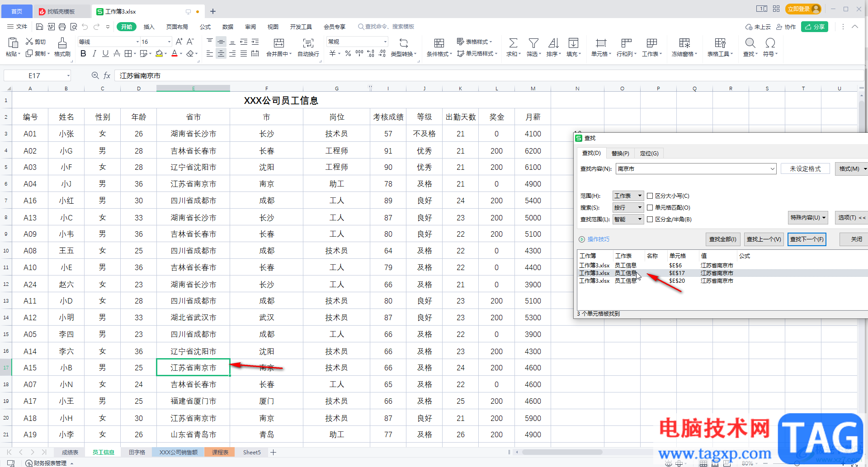Click the Merge and Center icon
Screen dimensions: 868x467
coord(279,43)
